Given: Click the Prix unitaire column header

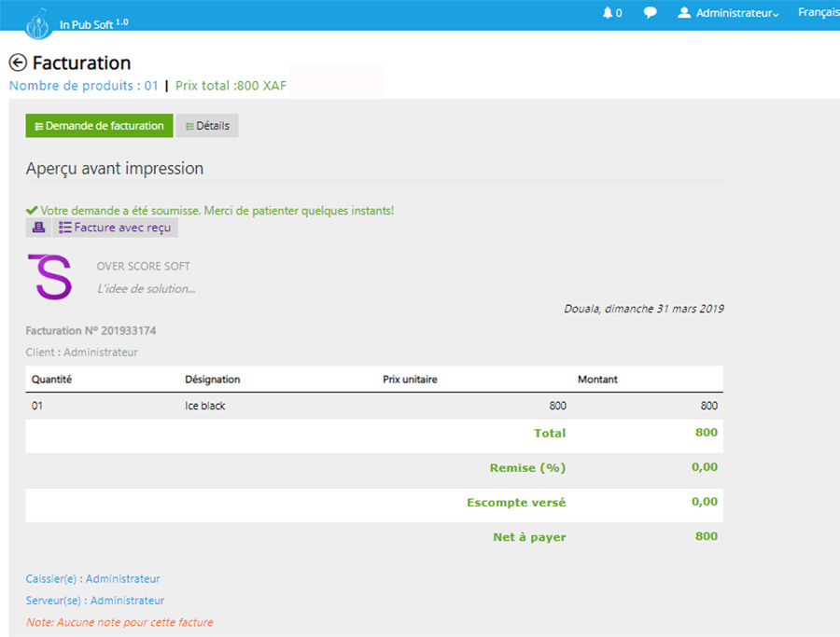Looking at the screenshot, I should tap(410, 380).
